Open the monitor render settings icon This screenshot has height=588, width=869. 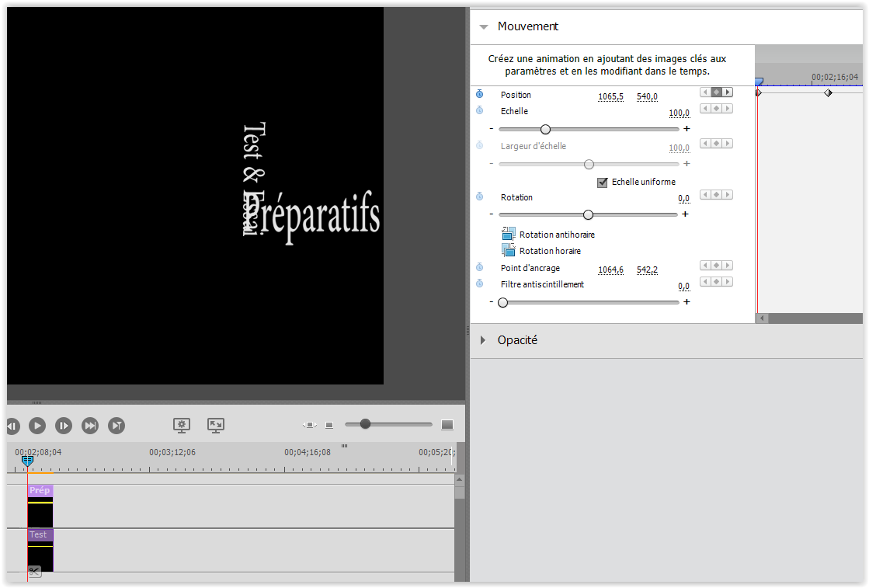point(182,425)
